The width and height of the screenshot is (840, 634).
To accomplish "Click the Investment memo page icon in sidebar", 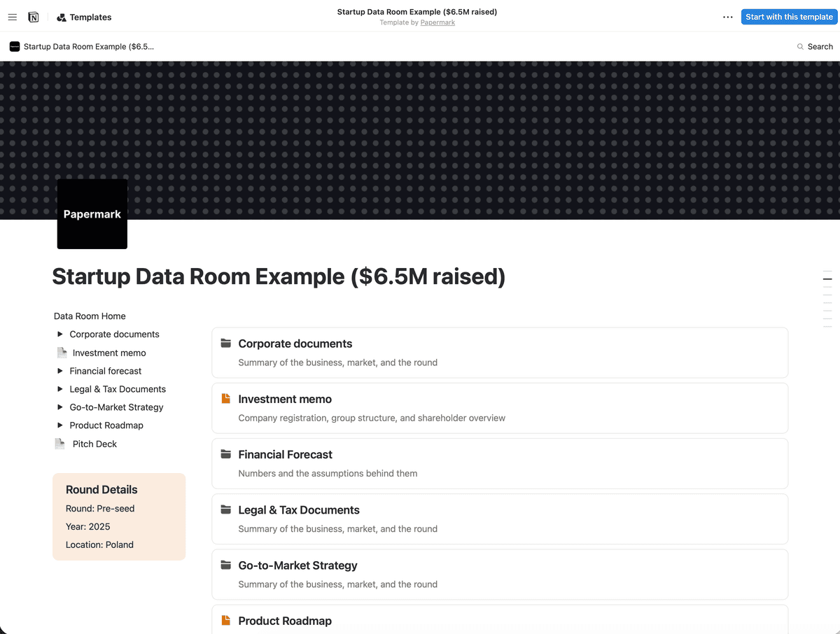I will 62,353.
